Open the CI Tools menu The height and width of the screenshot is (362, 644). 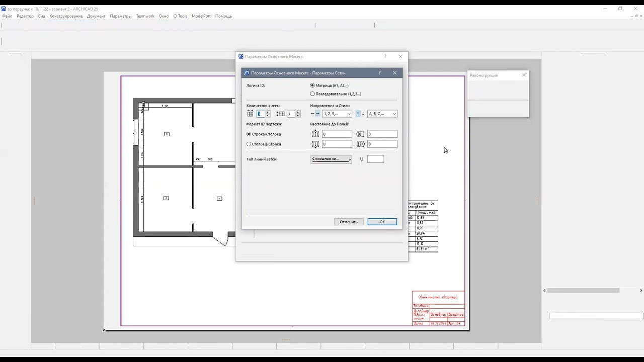(x=180, y=16)
